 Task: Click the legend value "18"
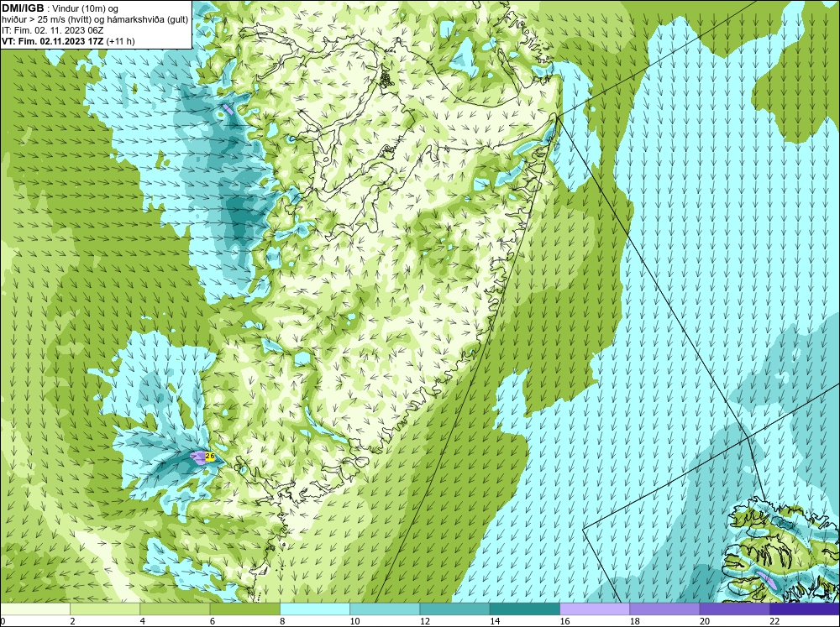click(x=635, y=621)
